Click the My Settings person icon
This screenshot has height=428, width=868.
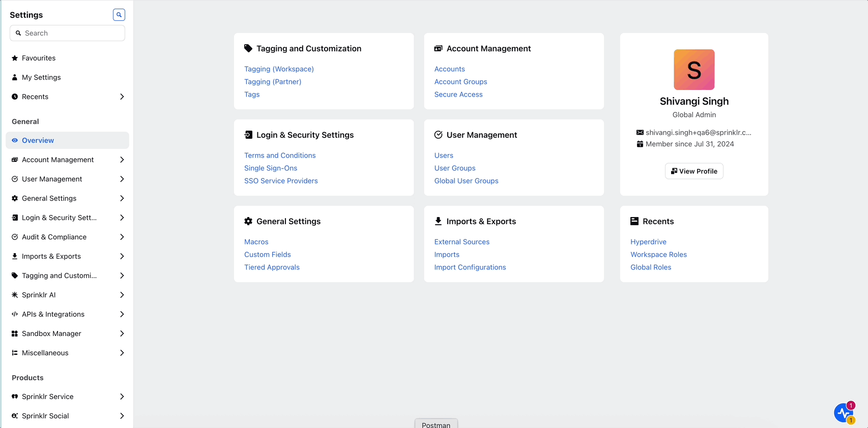click(x=15, y=77)
